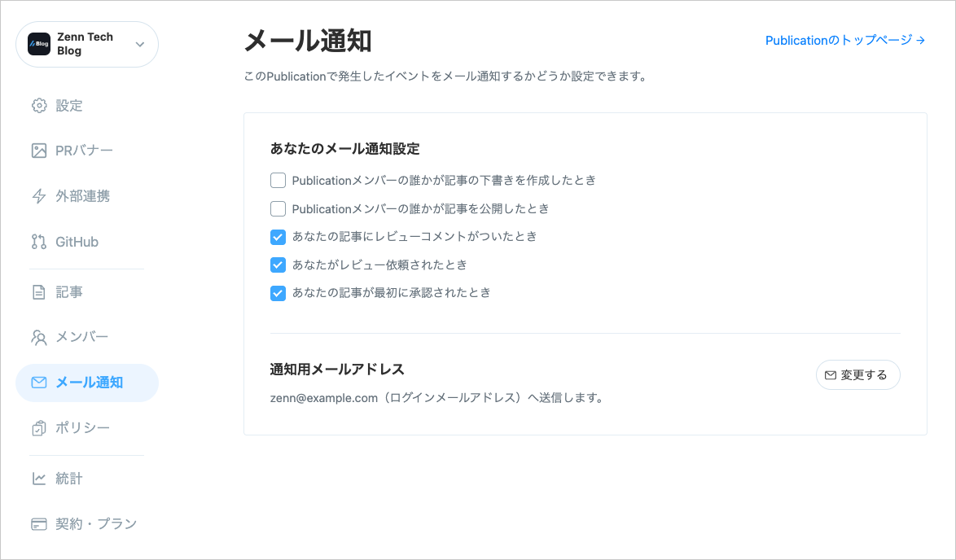956x560 pixels.
Task: Uncheck the あなたがレビュー依頼されたとき checkbox
Action: tap(278, 265)
